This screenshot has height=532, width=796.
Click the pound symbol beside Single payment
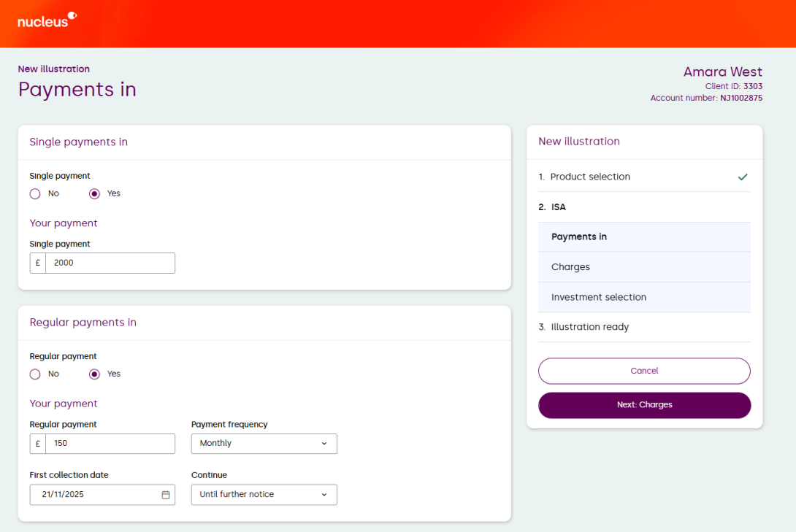pyautogui.click(x=38, y=263)
